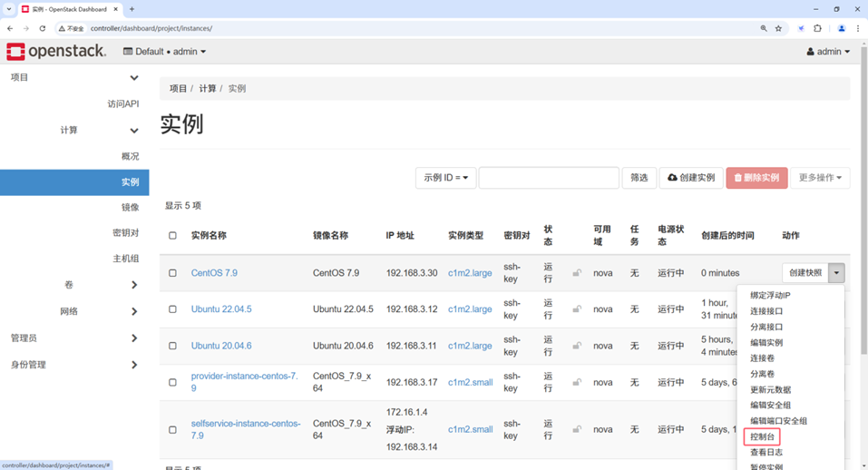Go to 密钥对 in sidebar
Screen dimensions: 868x470
pos(126,233)
